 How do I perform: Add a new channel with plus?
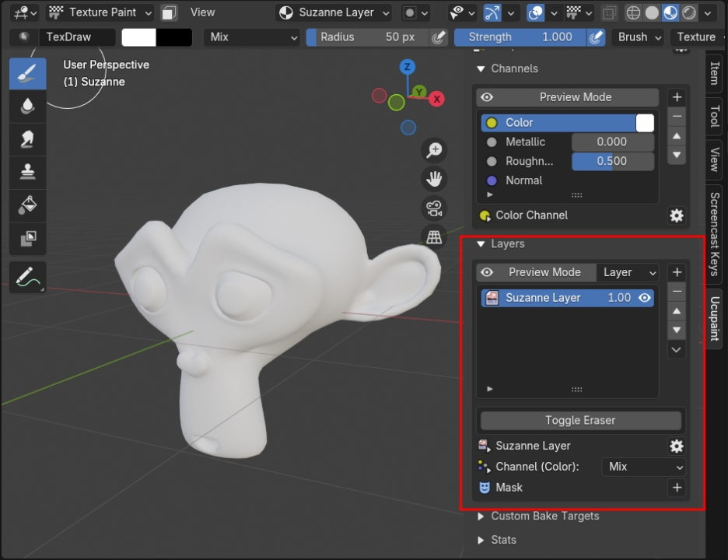pos(677,97)
